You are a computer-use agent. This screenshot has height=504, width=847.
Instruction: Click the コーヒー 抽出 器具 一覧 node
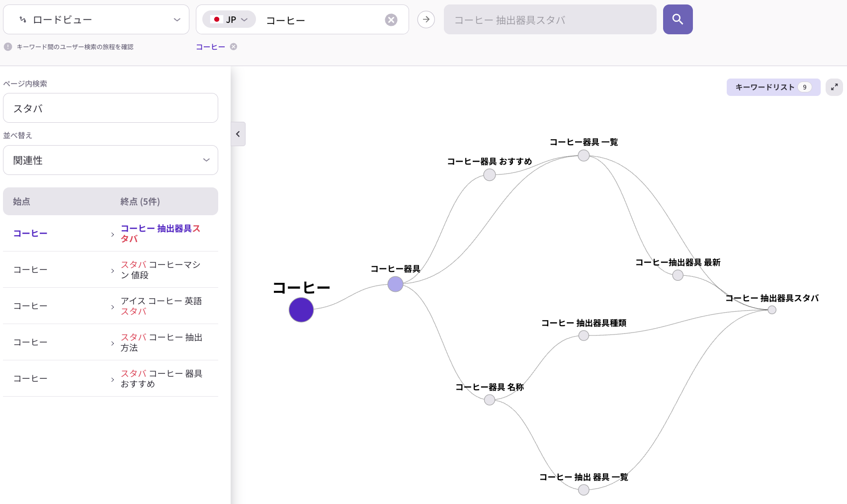pos(584,490)
